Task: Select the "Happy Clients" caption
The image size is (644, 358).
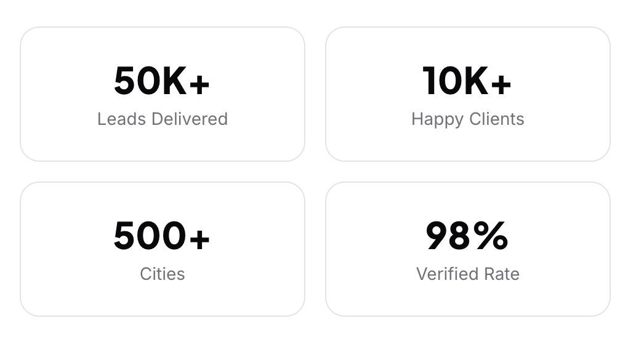Action: click(468, 119)
